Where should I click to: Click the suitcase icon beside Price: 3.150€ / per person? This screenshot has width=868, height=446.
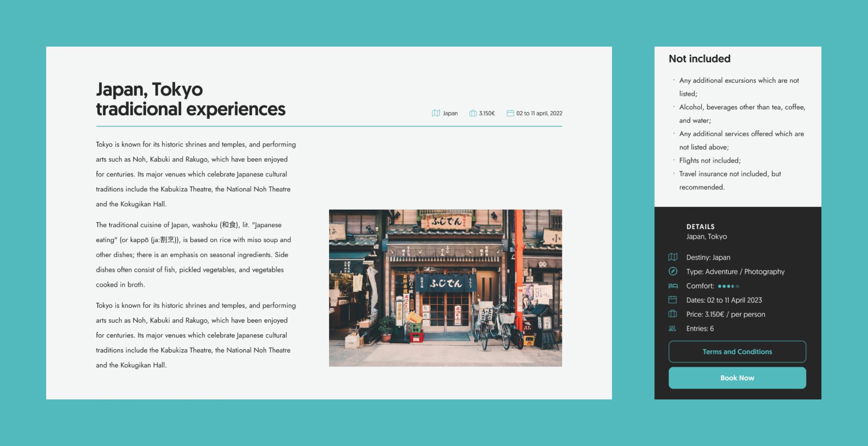click(x=673, y=314)
